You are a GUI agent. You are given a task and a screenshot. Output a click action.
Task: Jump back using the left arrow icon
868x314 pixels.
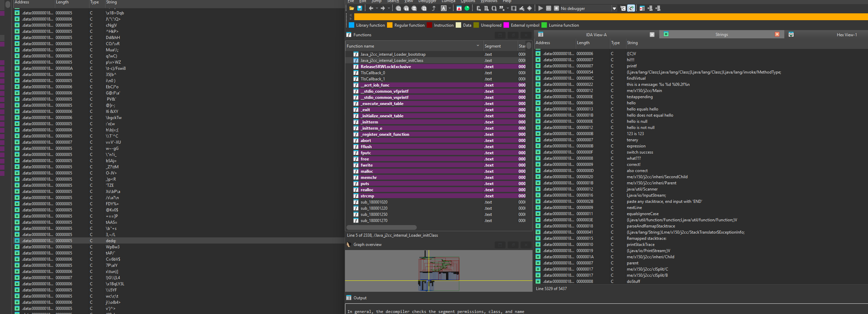click(371, 9)
